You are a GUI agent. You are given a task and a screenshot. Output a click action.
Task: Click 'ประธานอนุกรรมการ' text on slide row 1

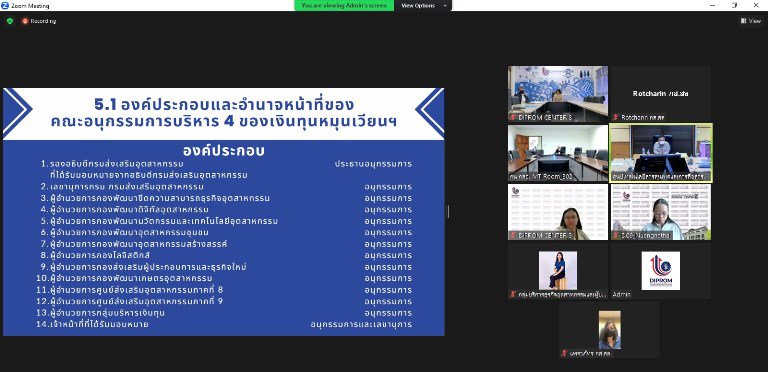pyautogui.click(x=373, y=163)
